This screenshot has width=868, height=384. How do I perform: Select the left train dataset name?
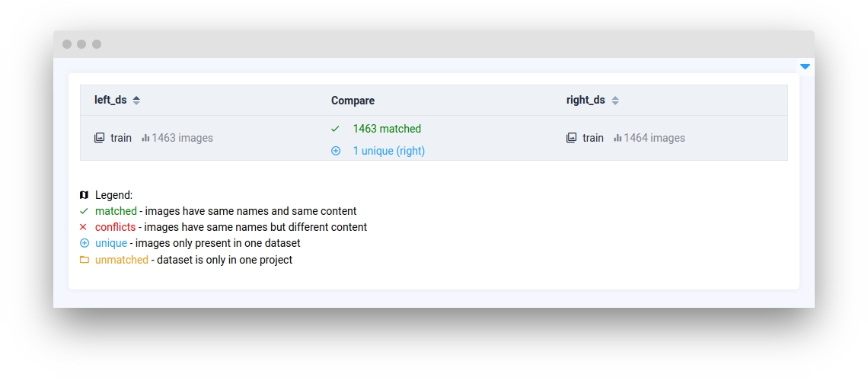121,138
